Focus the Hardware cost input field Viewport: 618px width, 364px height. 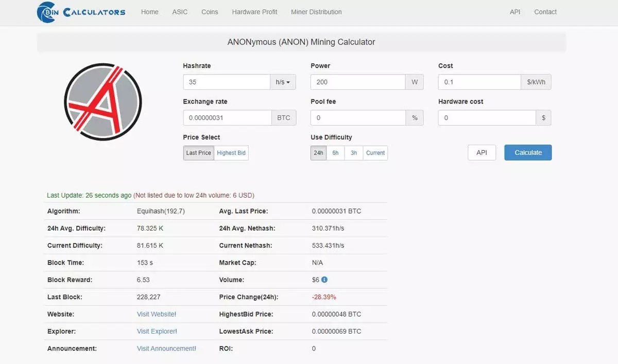pyautogui.click(x=487, y=118)
